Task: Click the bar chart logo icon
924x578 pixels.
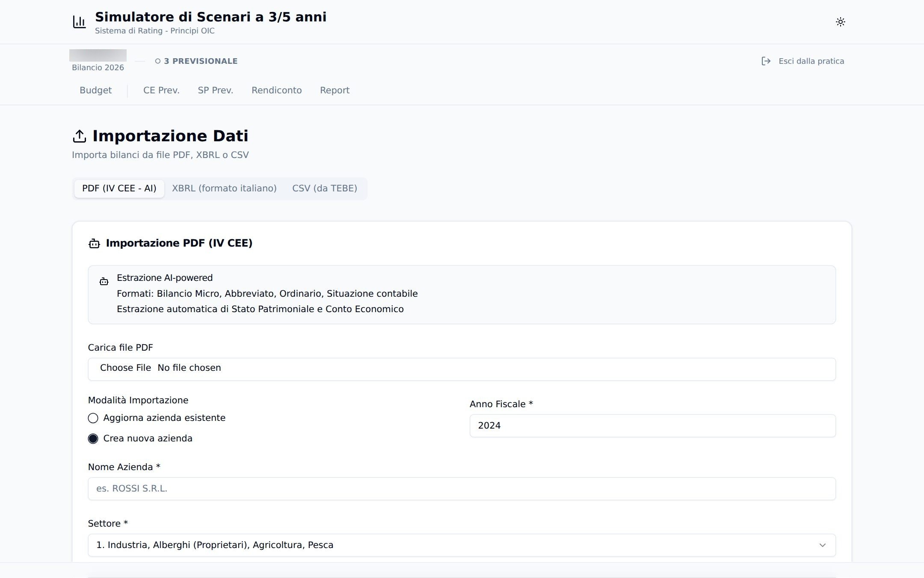Action: click(79, 22)
